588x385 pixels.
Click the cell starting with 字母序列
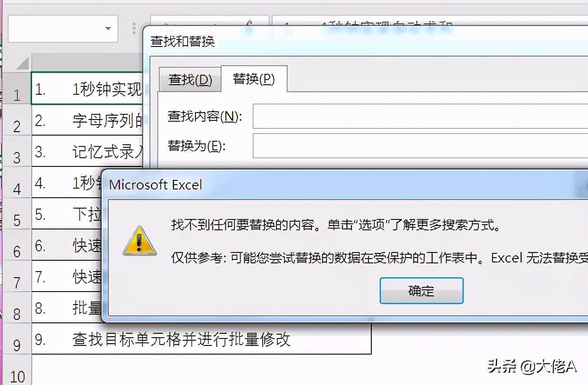tap(88, 120)
